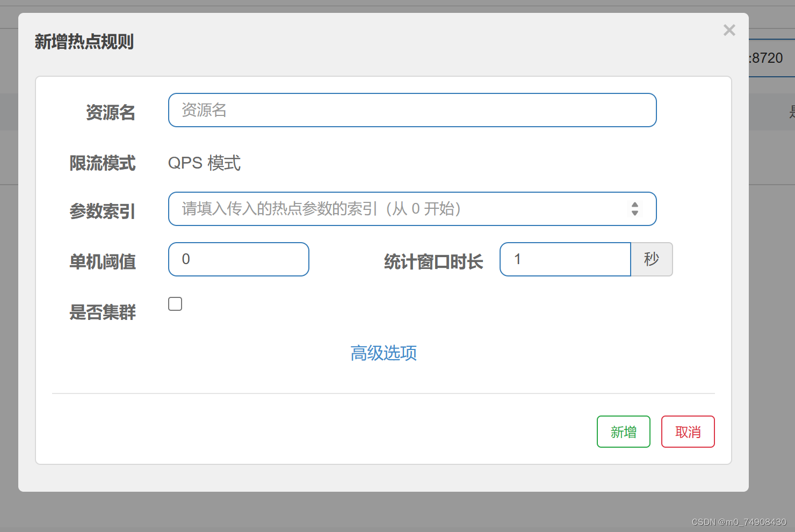This screenshot has width=795, height=532.
Task: Select the 资源名 field label
Action: pos(110,112)
